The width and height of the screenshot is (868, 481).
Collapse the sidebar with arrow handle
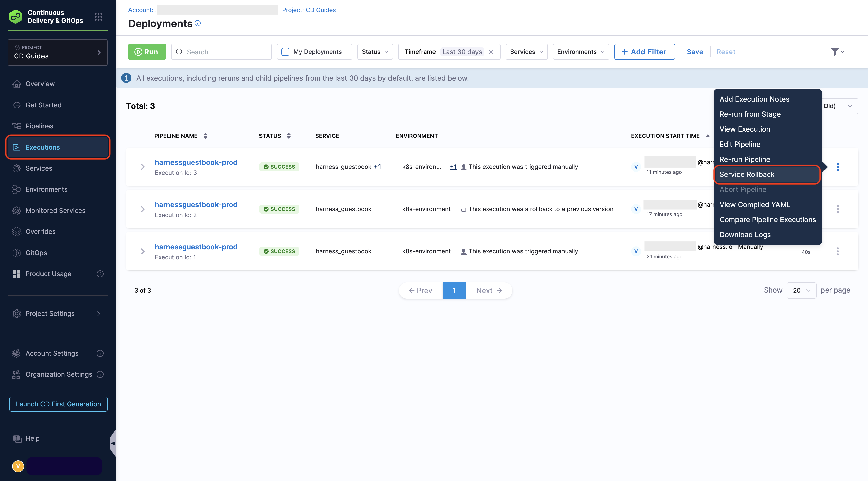coord(113,443)
